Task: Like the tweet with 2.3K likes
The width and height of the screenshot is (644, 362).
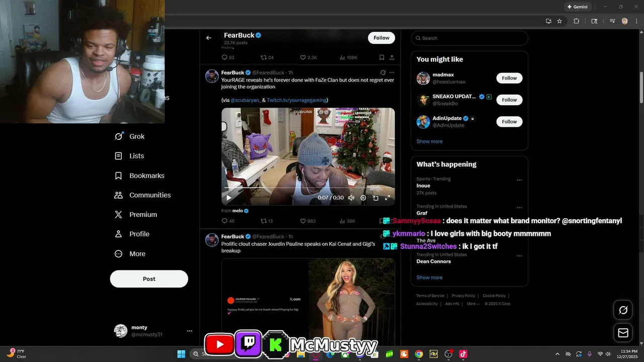Action: point(308,57)
